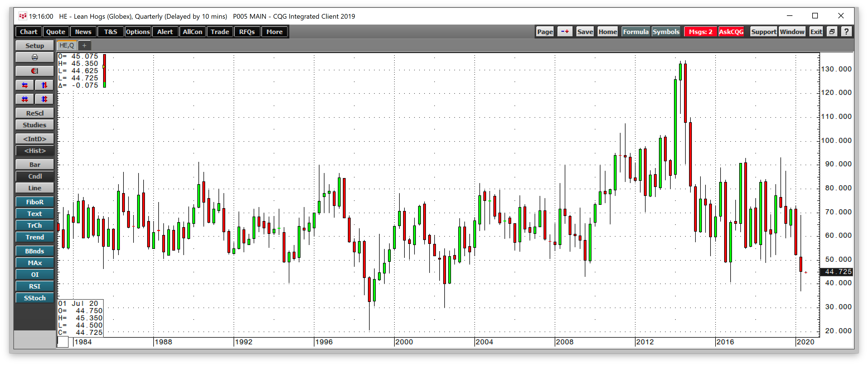
Task: Click the vertical compress/expand arrows icon
Action: (x=44, y=99)
